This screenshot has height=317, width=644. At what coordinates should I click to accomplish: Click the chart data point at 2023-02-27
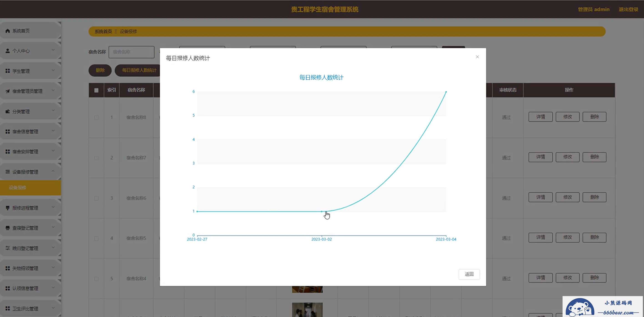(197, 211)
